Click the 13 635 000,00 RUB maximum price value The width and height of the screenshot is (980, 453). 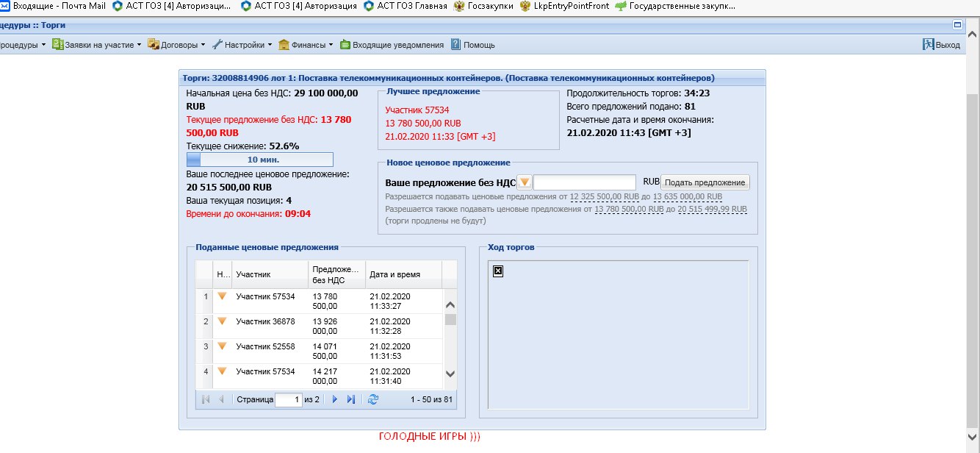coord(688,196)
